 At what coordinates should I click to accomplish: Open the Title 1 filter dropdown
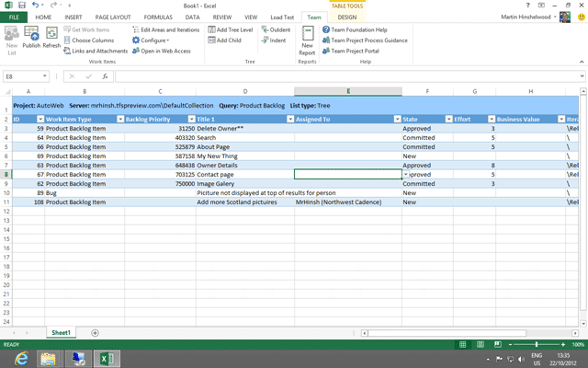coord(290,119)
